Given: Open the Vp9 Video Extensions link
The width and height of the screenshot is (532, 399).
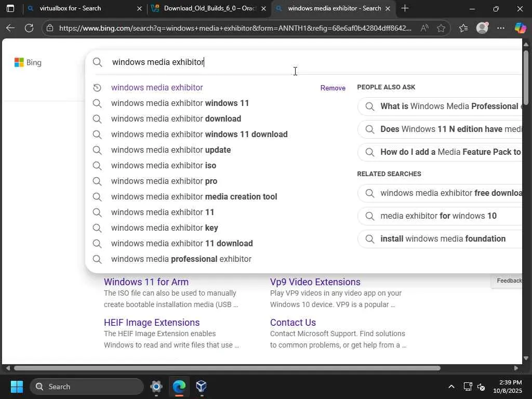Looking at the screenshot, I should (315, 282).
